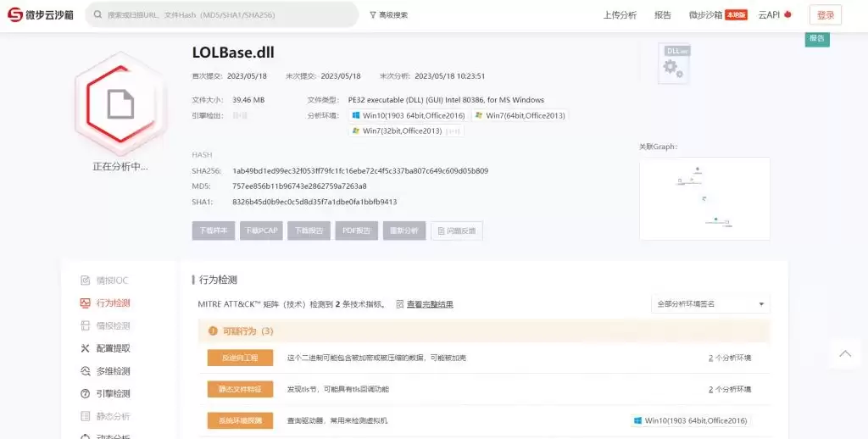Viewport: 868px width, 439px height.
Task: Open the 报告 top navigation item
Action: (x=663, y=15)
